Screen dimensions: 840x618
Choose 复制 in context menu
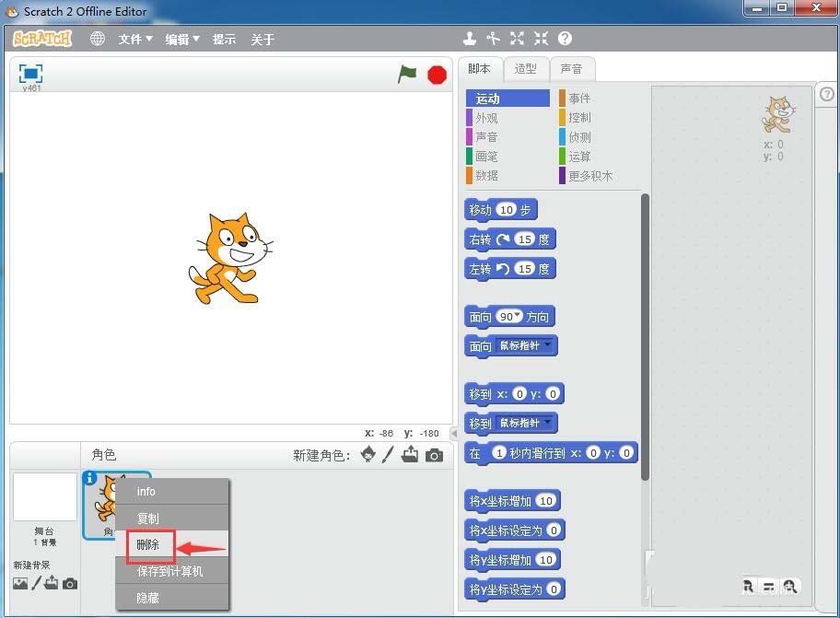pyautogui.click(x=172, y=518)
